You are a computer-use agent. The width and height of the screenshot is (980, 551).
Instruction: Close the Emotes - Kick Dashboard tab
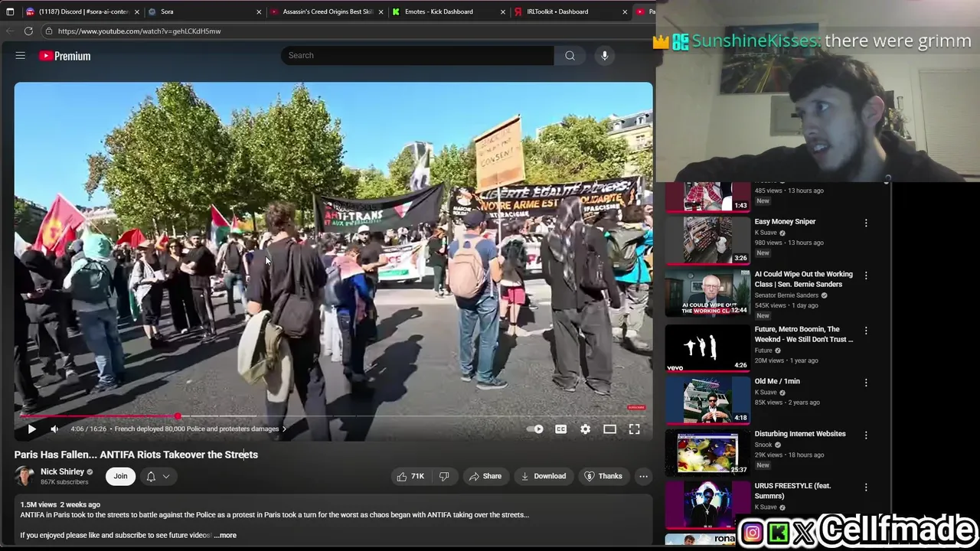[x=503, y=11]
